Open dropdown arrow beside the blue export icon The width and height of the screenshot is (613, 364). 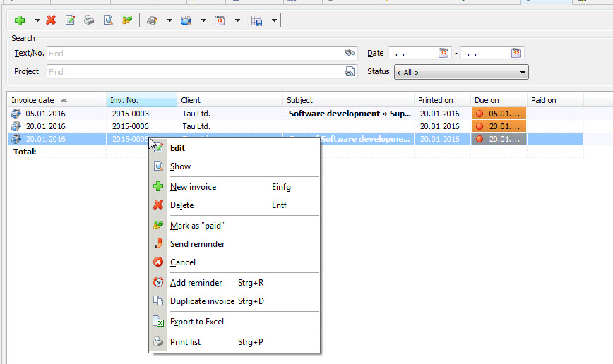pyautogui.click(x=203, y=20)
